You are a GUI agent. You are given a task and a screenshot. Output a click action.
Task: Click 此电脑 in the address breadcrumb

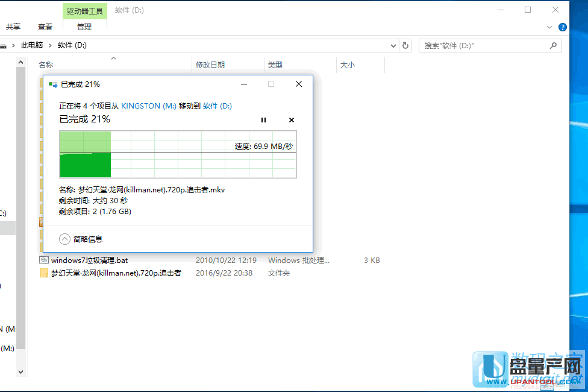point(32,45)
